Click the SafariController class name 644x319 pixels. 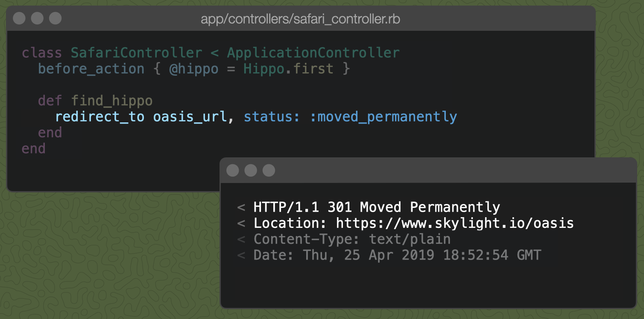(137, 52)
